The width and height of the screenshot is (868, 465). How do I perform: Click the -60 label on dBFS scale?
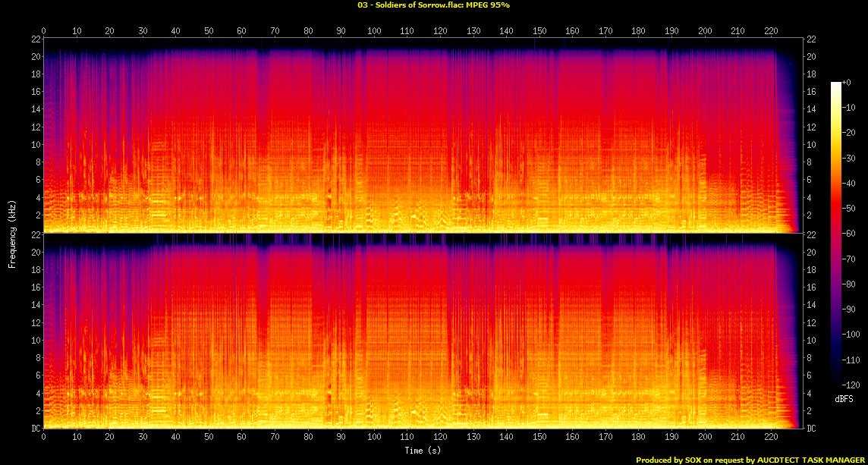coord(853,233)
